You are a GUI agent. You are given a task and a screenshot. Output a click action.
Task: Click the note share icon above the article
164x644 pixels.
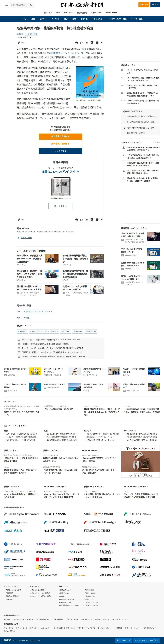(x=87, y=43)
